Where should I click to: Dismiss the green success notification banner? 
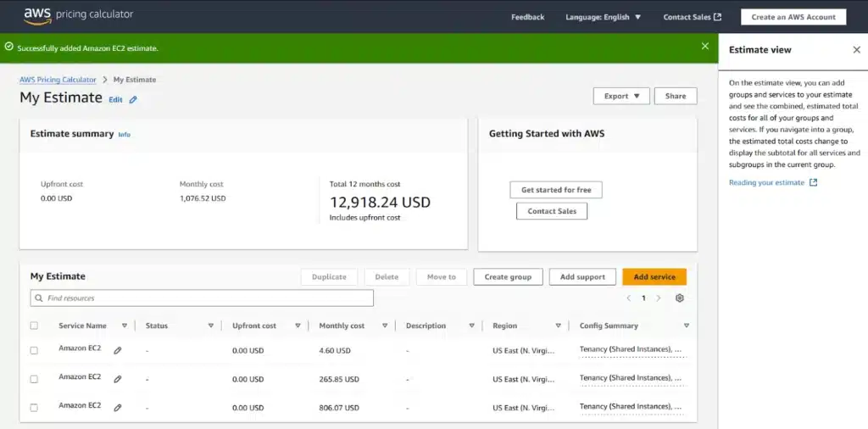coord(704,47)
